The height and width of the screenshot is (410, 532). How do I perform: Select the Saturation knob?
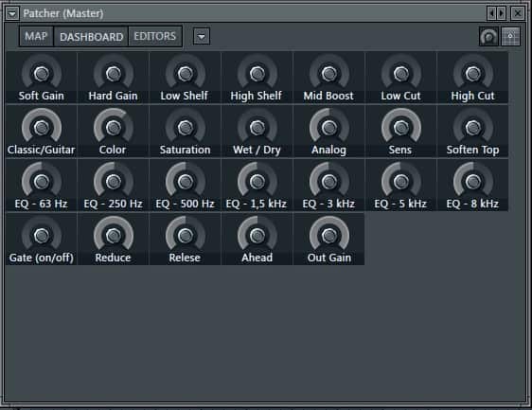[x=186, y=127]
